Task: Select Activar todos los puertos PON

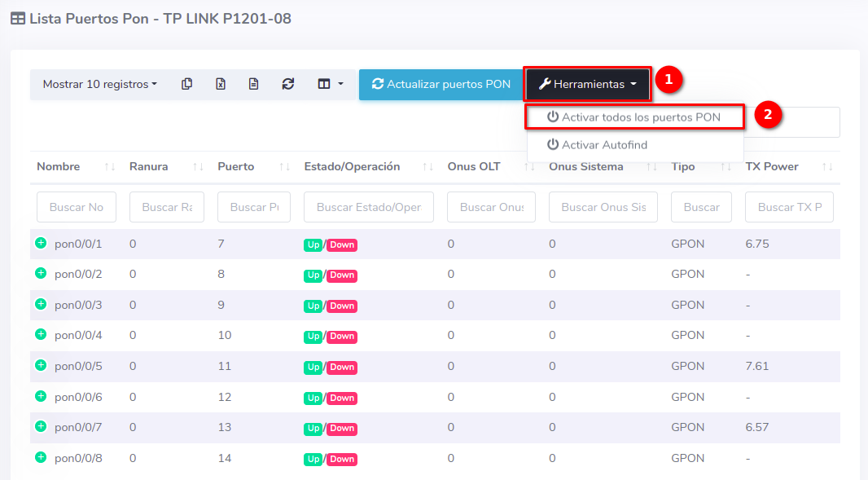Action: pos(634,117)
